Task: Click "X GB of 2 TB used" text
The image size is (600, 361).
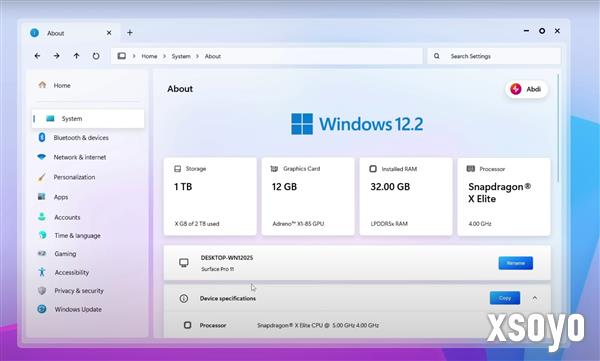Action: (197, 224)
